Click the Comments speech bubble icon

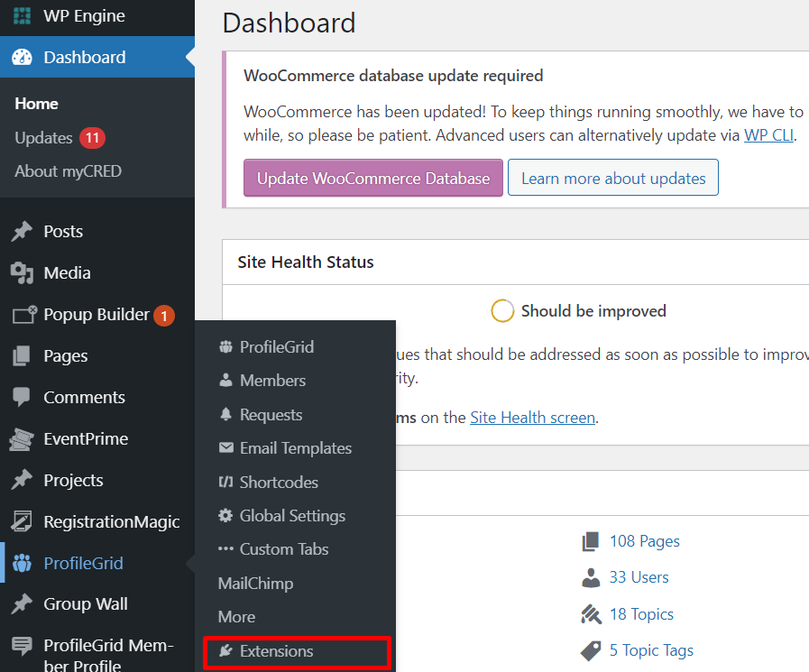pyautogui.click(x=23, y=397)
